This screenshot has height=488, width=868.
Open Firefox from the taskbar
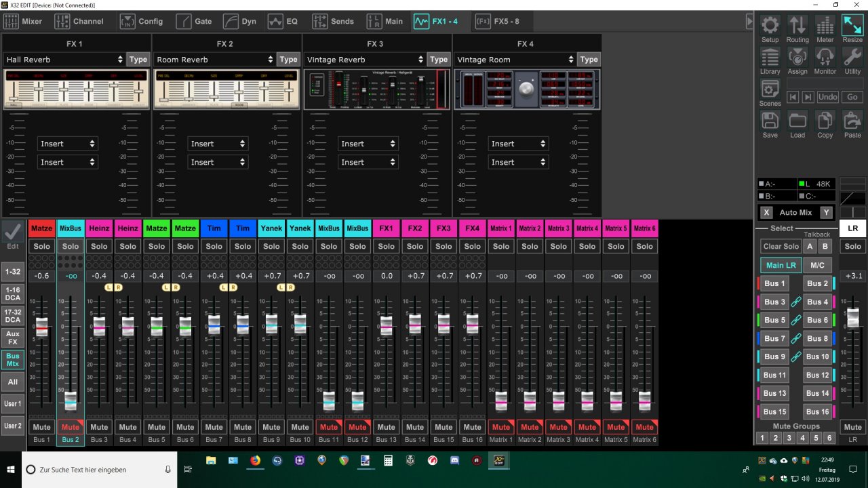[255, 461]
